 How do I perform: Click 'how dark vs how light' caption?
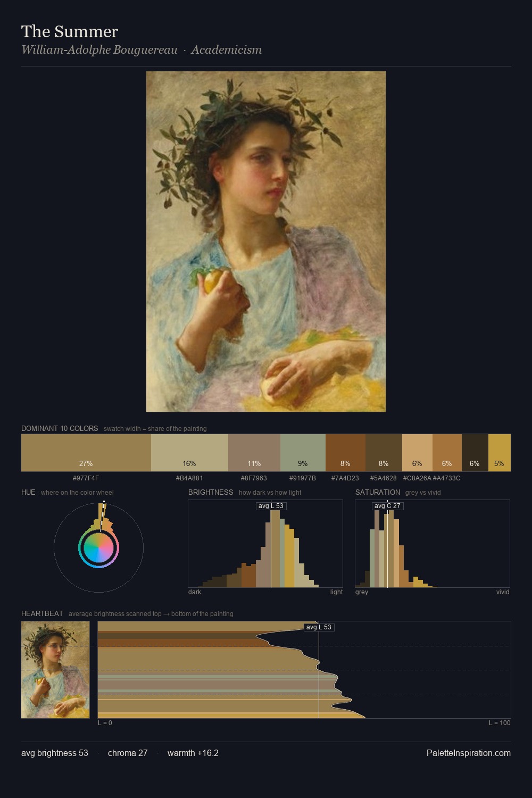pyautogui.click(x=270, y=493)
